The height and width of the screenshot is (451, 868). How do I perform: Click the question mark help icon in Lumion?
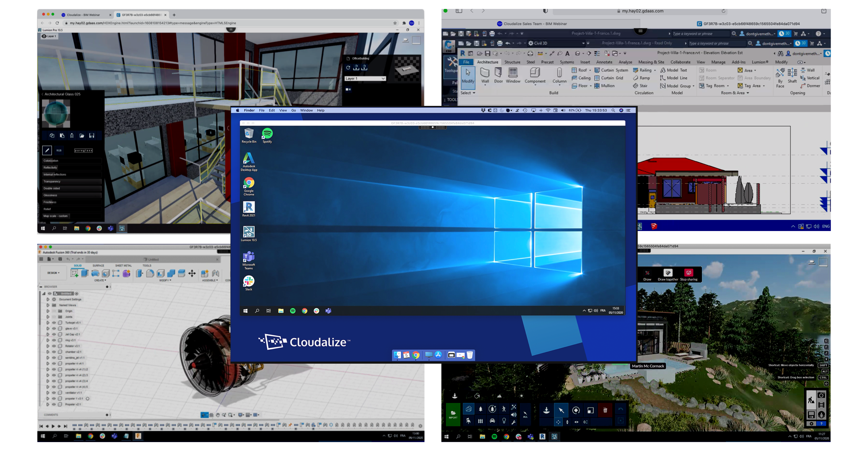(x=821, y=424)
